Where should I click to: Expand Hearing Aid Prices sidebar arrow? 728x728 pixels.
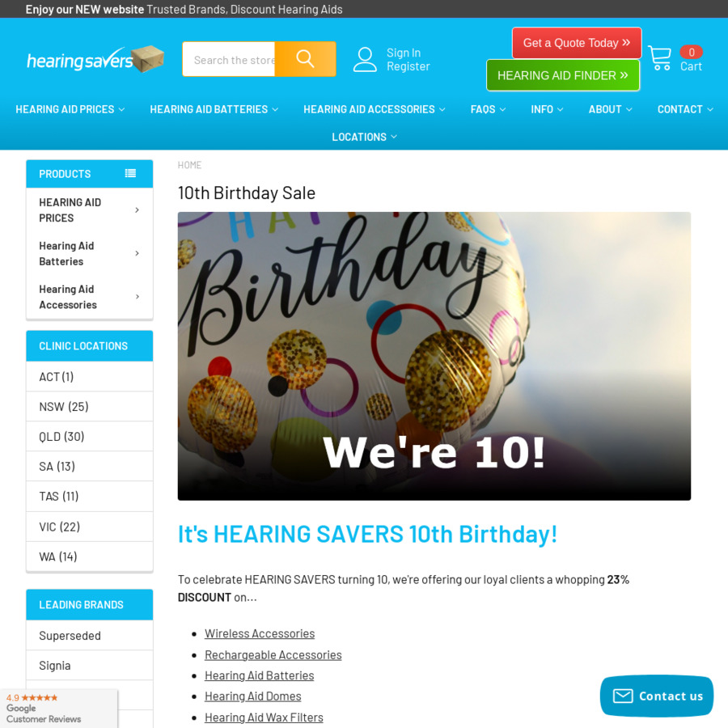[x=137, y=210]
